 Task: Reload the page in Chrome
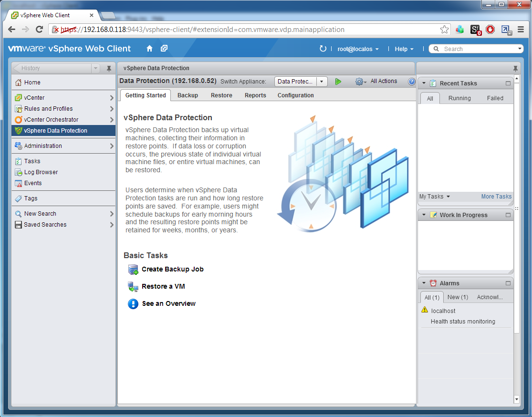coord(39,30)
